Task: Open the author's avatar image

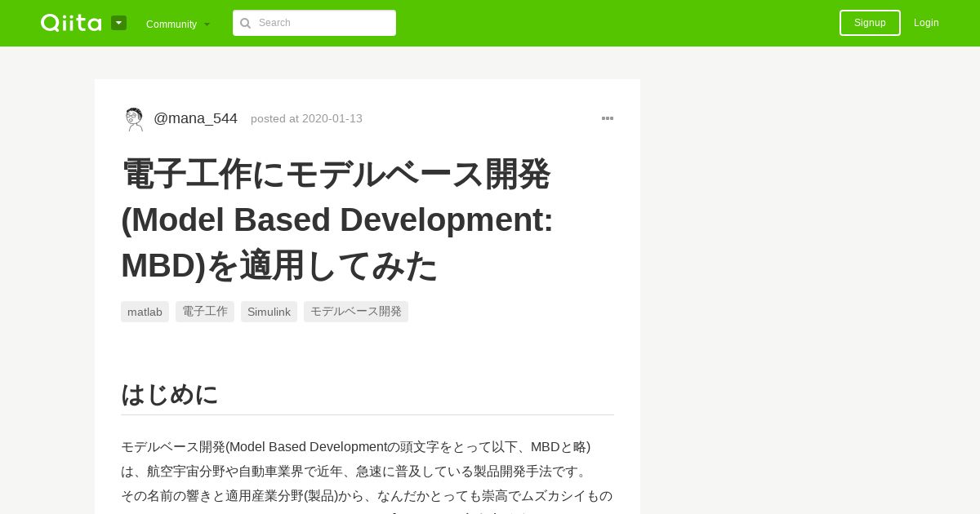Action: pos(134,119)
